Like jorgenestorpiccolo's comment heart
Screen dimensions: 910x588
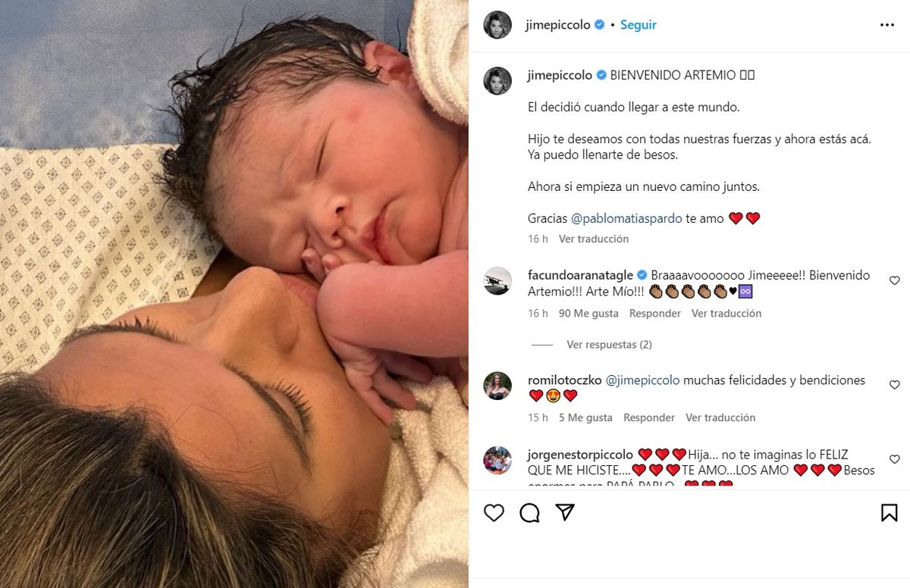(894, 459)
